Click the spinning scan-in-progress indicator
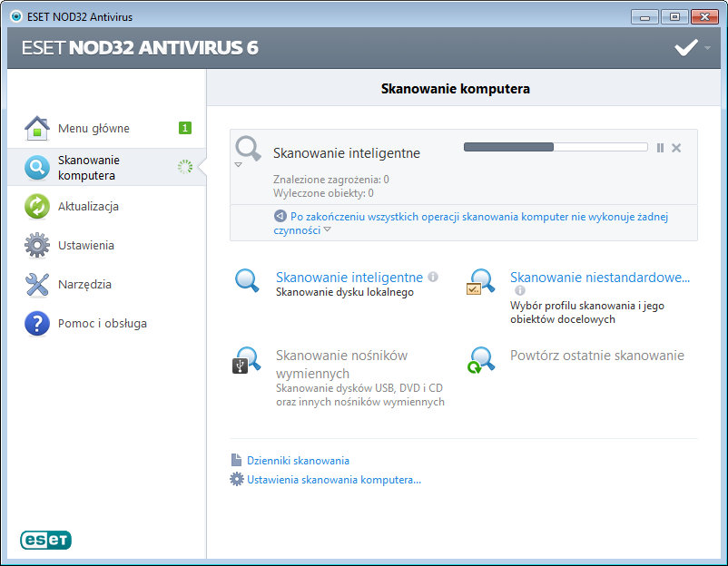Image resolution: width=728 pixels, height=566 pixels. coord(185,167)
